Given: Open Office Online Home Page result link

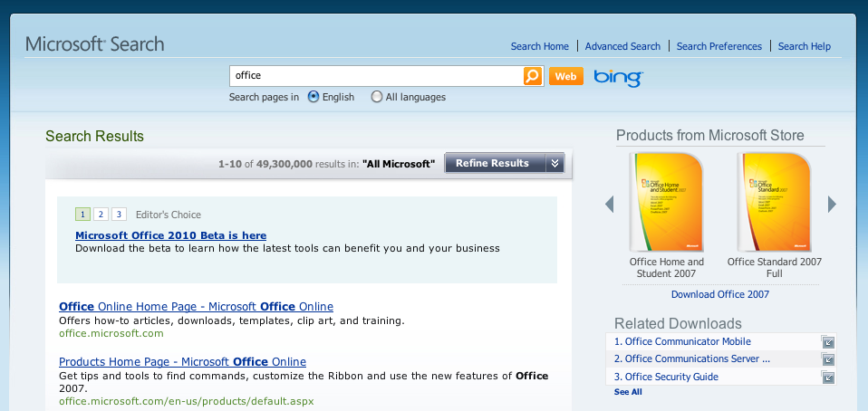Looking at the screenshot, I should [196, 307].
